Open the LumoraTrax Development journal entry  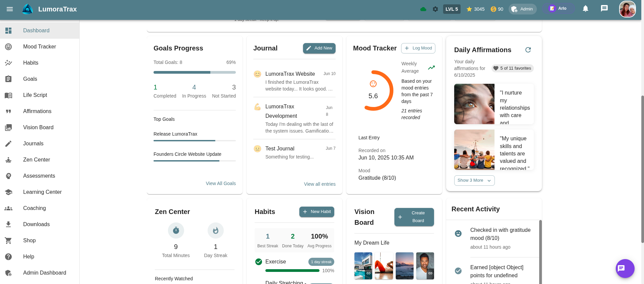click(x=294, y=118)
